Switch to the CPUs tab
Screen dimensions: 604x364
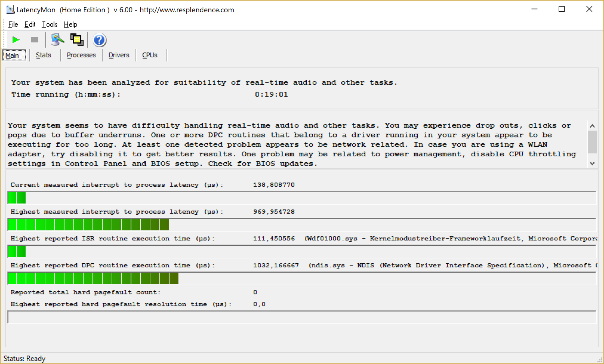pyautogui.click(x=149, y=55)
